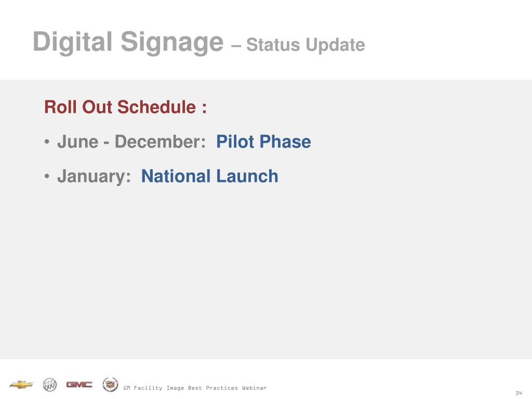532x399 pixels.
Task: Click the red "Roll Out Schedule :" heading
Action: click(x=125, y=108)
